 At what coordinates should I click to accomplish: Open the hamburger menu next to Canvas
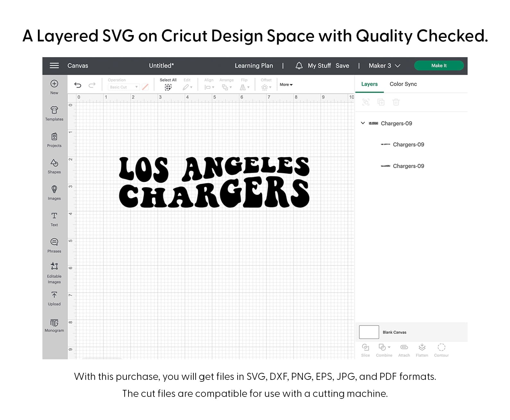pyautogui.click(x=54, y=66)
